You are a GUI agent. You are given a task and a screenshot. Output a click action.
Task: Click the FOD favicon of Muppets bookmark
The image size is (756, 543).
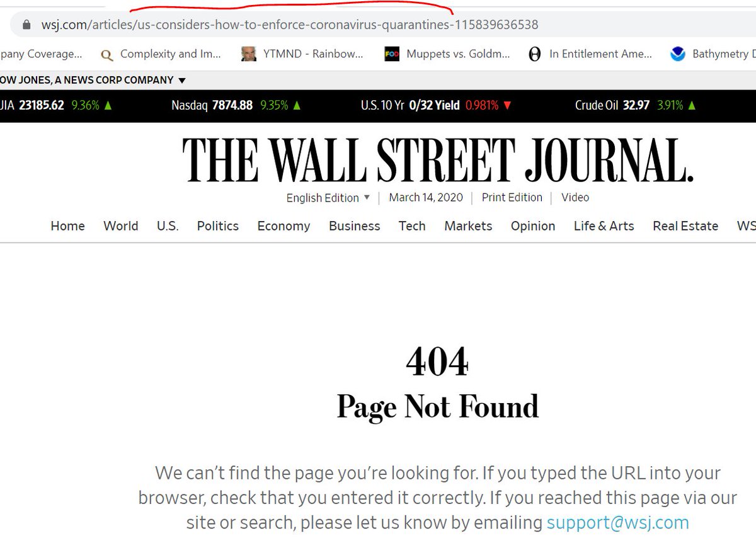click(392, 55)
